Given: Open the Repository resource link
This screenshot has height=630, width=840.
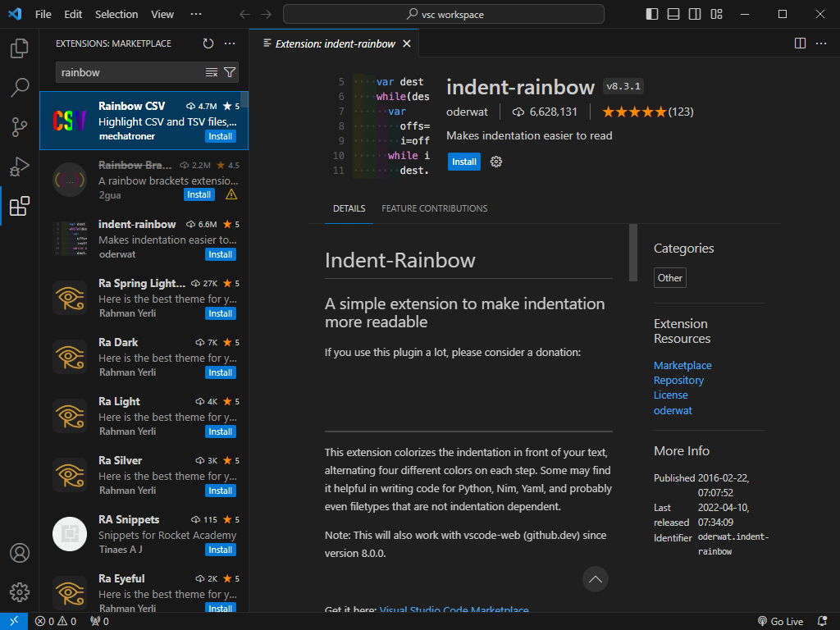Looking at the screenshot, I should coord(678,381).
